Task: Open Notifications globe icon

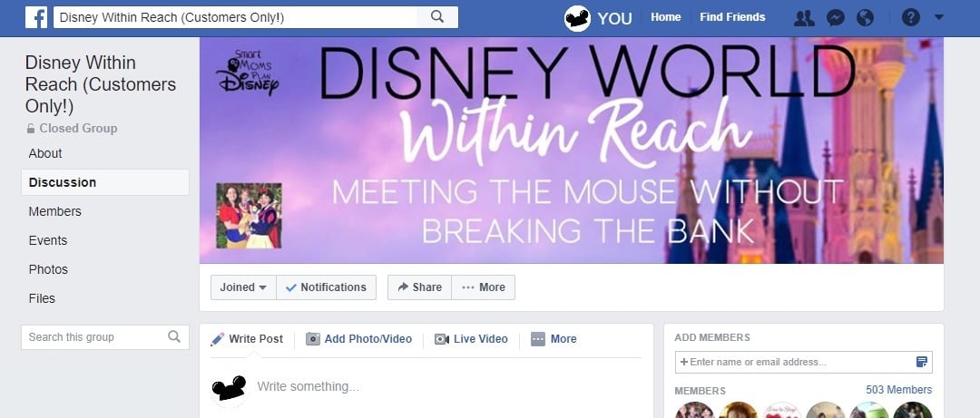Action: coord(865,18)
